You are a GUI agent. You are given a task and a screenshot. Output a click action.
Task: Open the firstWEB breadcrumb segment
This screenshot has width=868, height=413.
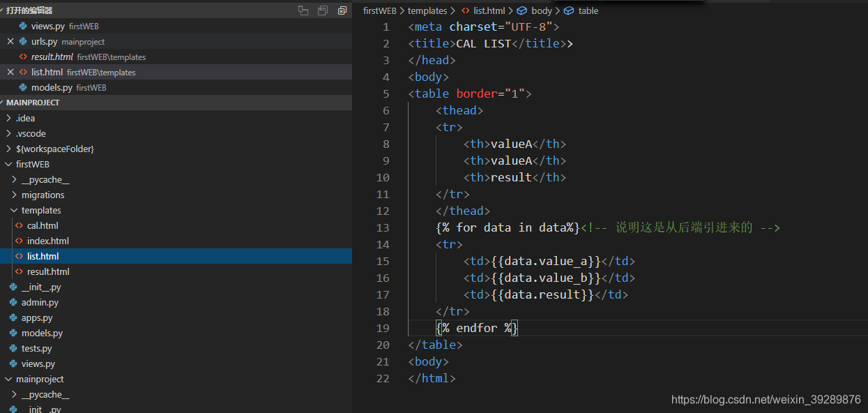pyautogui.click(x=380, y=10)
